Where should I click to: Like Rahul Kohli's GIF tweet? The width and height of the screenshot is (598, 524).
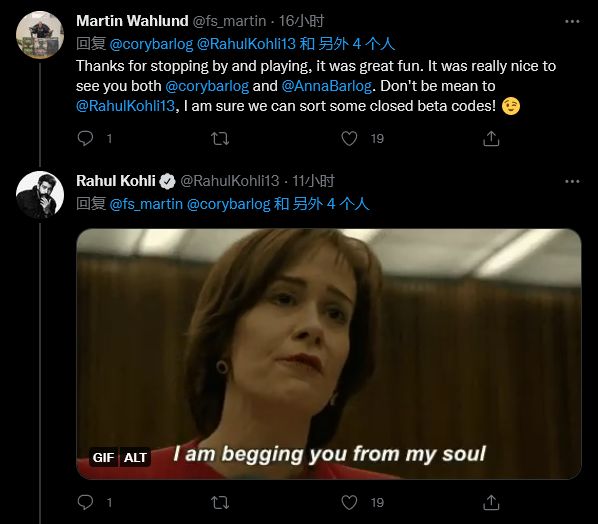click(x=349, y=502)
